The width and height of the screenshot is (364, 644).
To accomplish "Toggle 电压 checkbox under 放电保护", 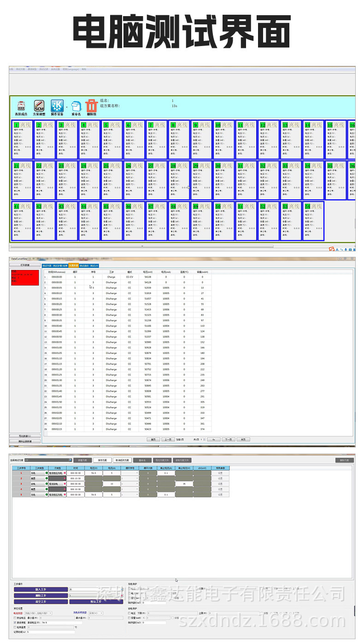I will 129,613.
